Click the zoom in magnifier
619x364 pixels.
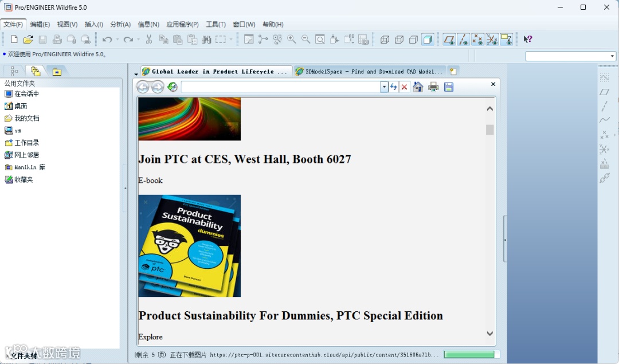[291, 39]
